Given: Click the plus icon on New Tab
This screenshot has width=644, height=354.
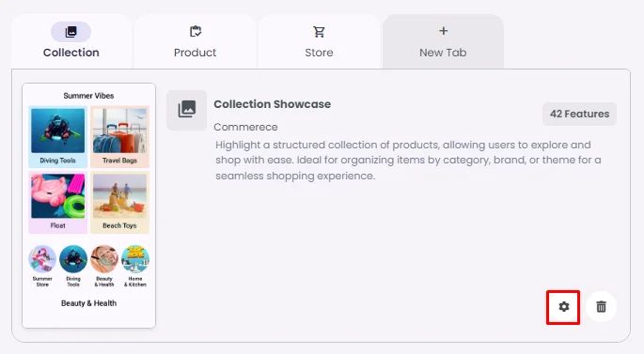Looking at the screenshot, I should (x=443, y=31).
